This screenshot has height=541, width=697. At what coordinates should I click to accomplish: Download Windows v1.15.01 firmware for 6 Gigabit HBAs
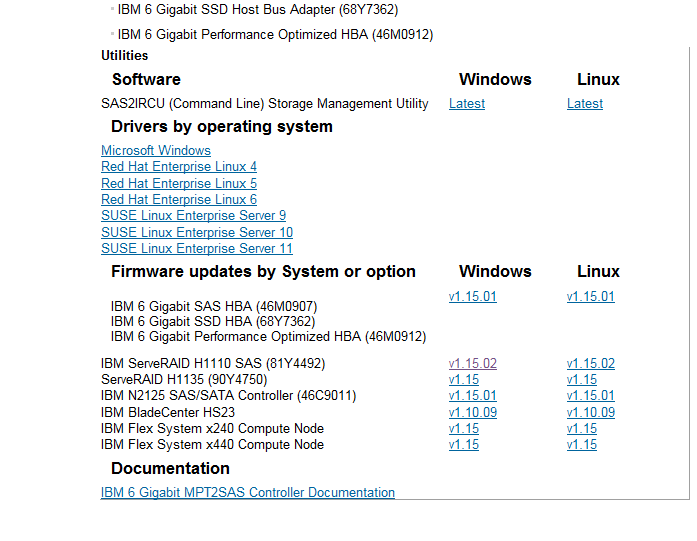click(473, 297)
